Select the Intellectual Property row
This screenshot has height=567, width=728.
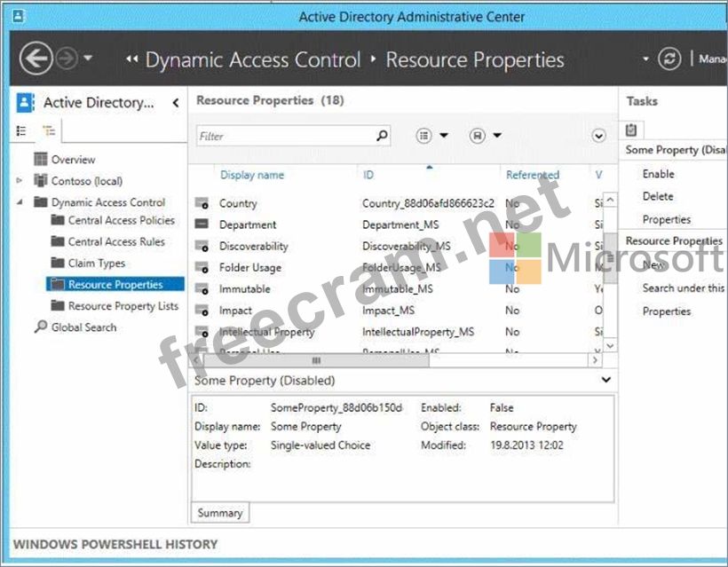[397, 331]
